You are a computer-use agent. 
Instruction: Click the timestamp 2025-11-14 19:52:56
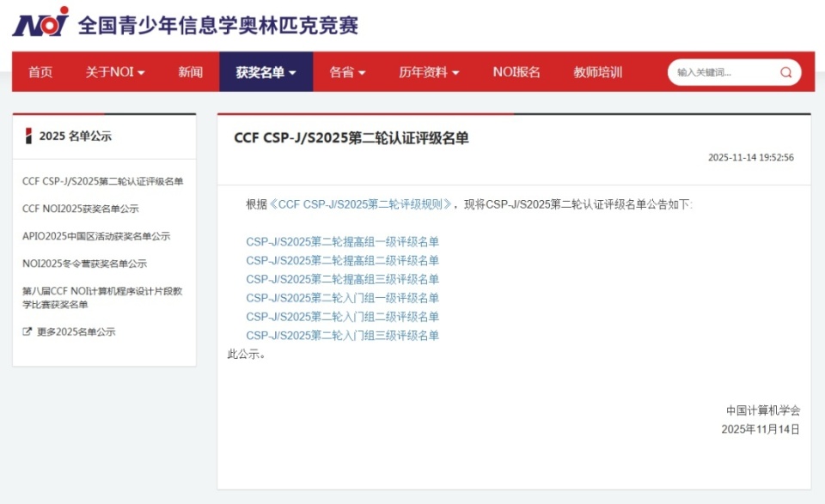coord(751,157)
